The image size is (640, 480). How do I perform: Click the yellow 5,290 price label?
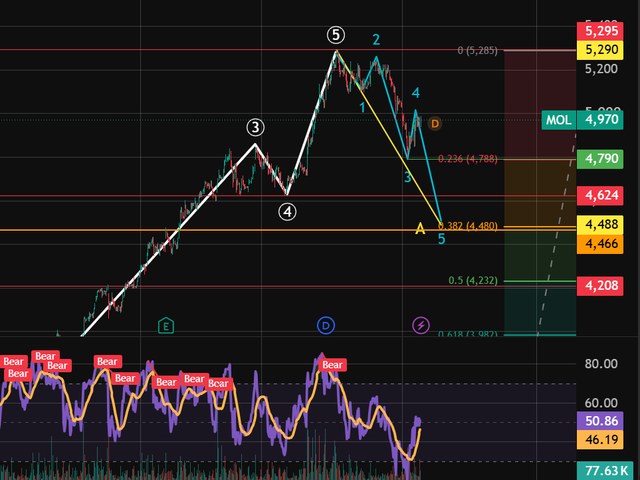[x=600, y=50]
